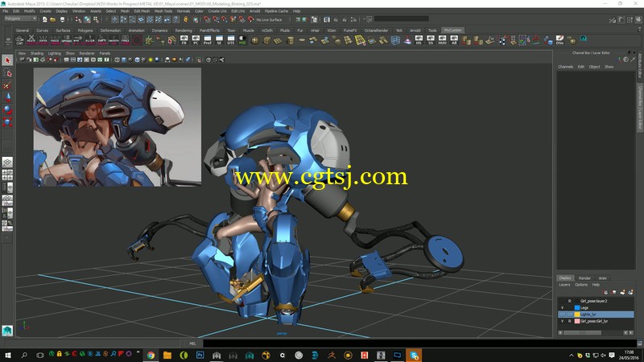Toggle R display type of Girl_pose:layer2
This screenshot has height=362, width=644.
click(x=570, y=301)
